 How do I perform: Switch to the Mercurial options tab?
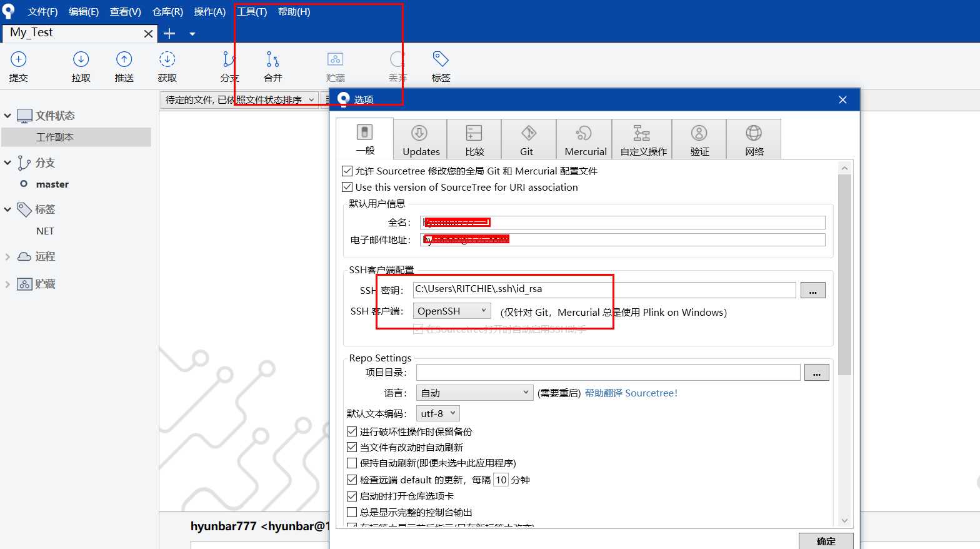[585, 139]
